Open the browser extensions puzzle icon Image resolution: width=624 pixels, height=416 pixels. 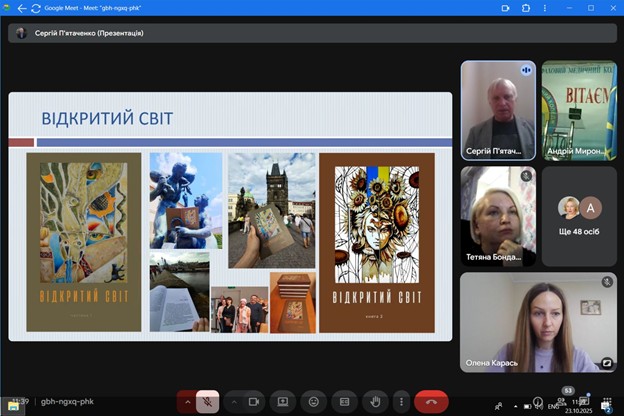click(526, 8)
